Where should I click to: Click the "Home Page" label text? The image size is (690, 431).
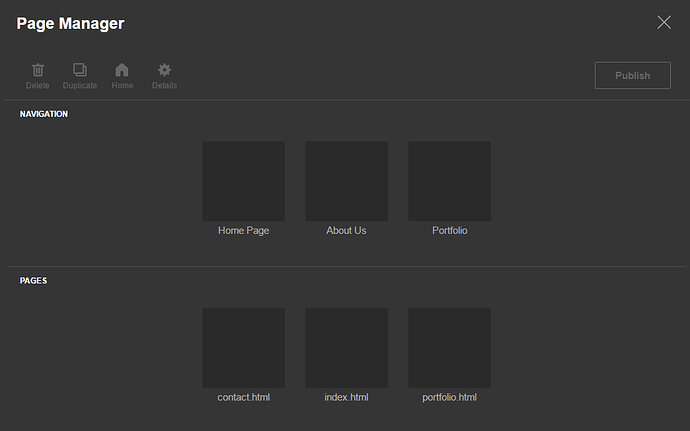point(243,231)
